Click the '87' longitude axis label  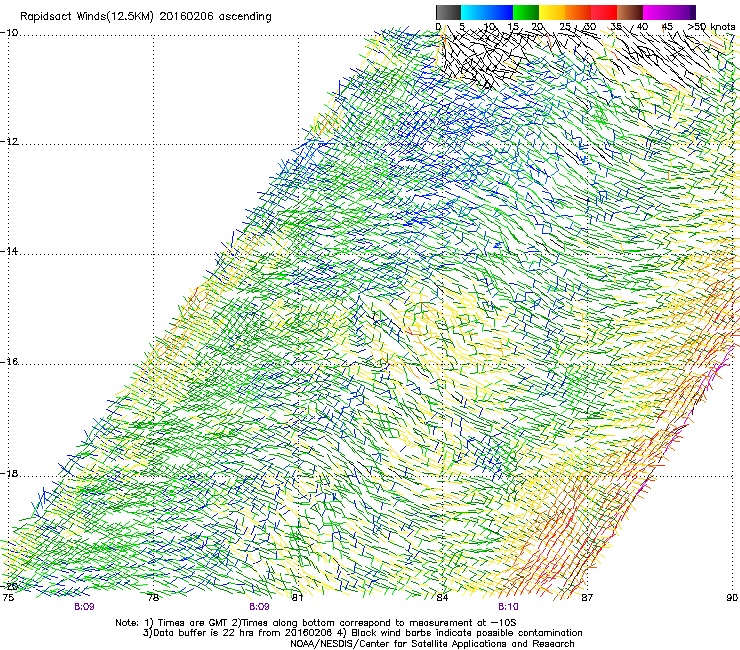587,598
